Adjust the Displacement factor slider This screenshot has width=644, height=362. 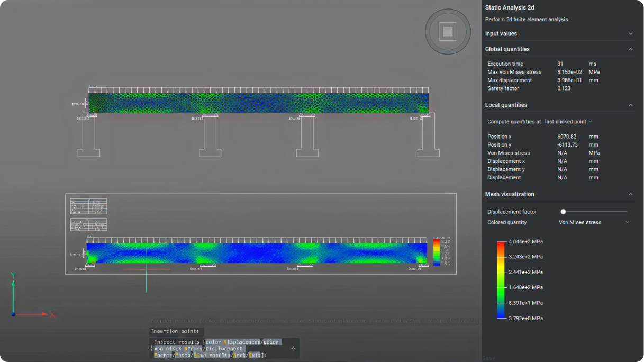point(564,211)
